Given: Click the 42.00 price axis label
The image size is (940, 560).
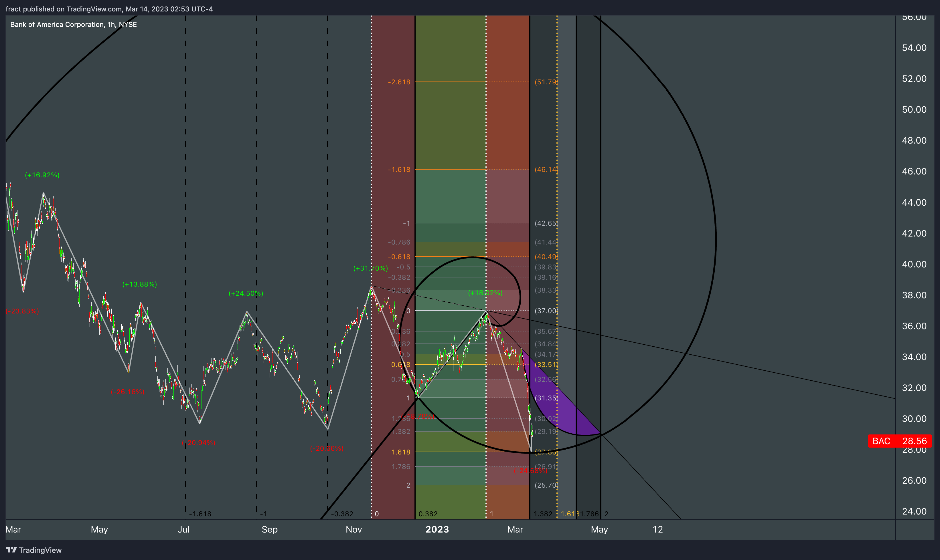Looking at the screenshot, I should point(914,233).
